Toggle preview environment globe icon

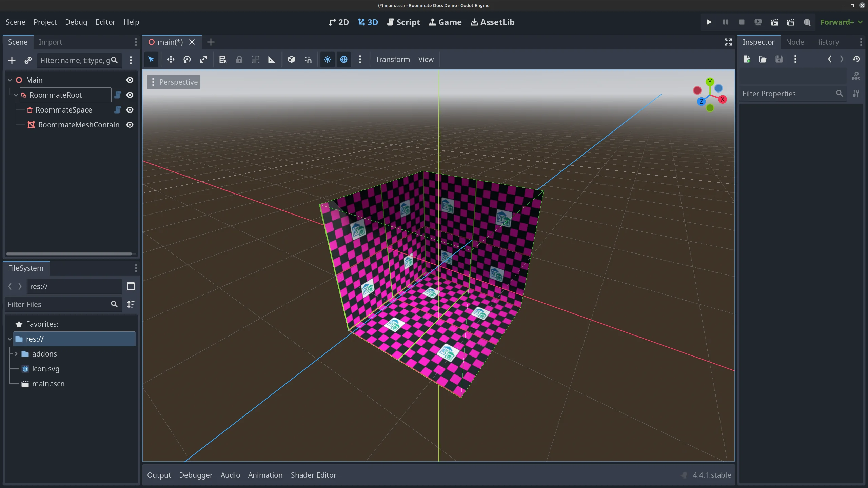(x=343, y=60)
